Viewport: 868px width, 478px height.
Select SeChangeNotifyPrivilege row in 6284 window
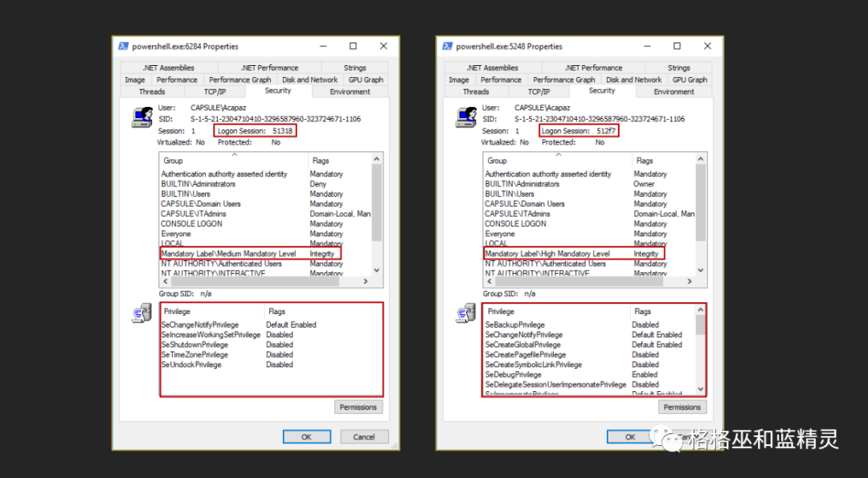[272, 325]
